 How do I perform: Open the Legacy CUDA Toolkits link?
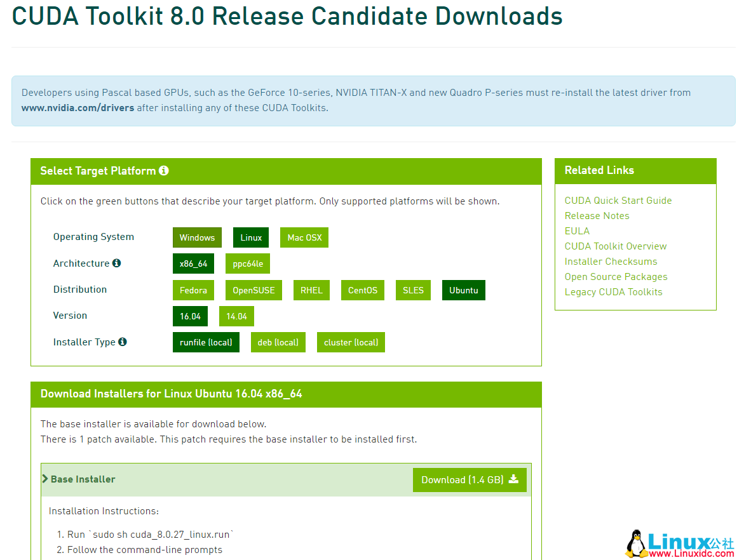coord(613,292)
